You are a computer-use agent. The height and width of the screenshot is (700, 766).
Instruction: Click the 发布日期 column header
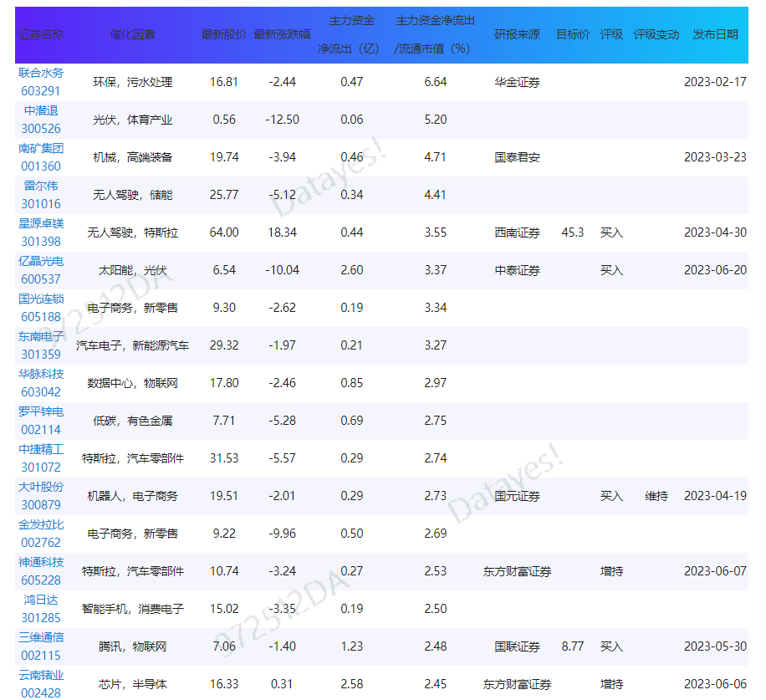tap(715, 35)
